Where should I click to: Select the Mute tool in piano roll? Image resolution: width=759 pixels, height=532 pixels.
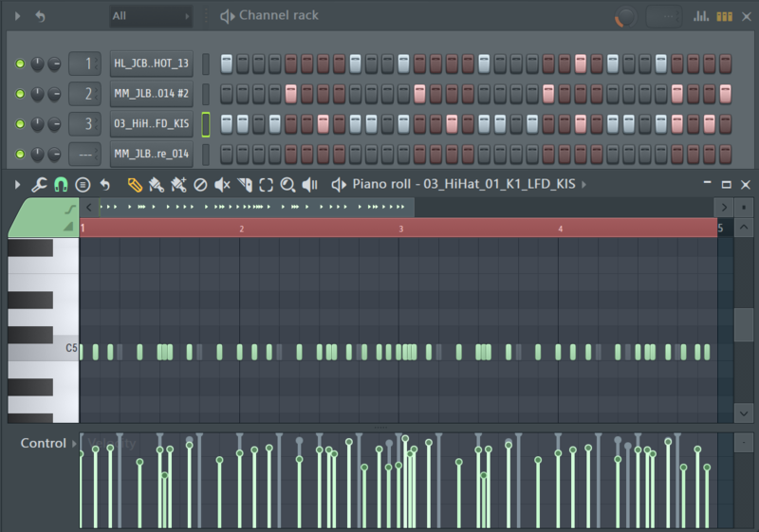pyautogui.click(x=222, y=185)
